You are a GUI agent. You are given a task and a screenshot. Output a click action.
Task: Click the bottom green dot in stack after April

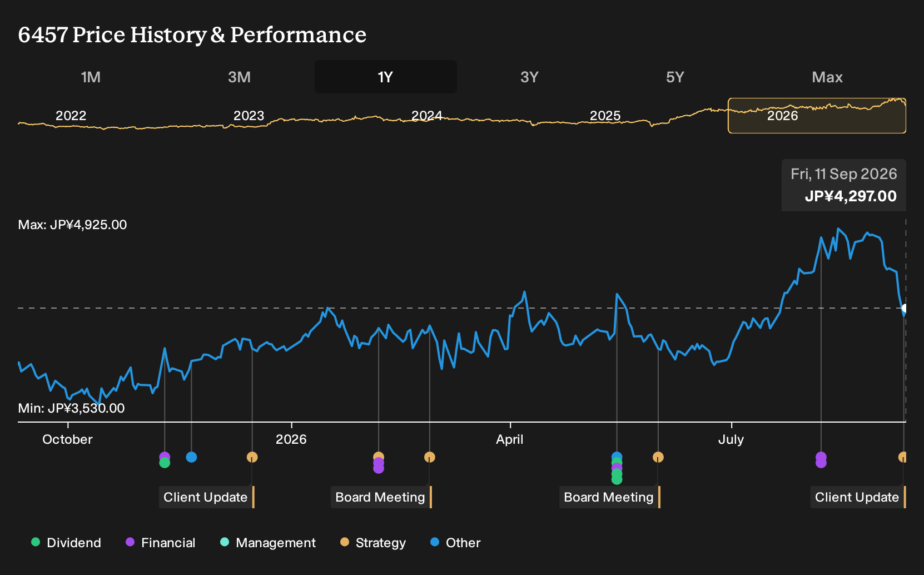tap(617, 479)
